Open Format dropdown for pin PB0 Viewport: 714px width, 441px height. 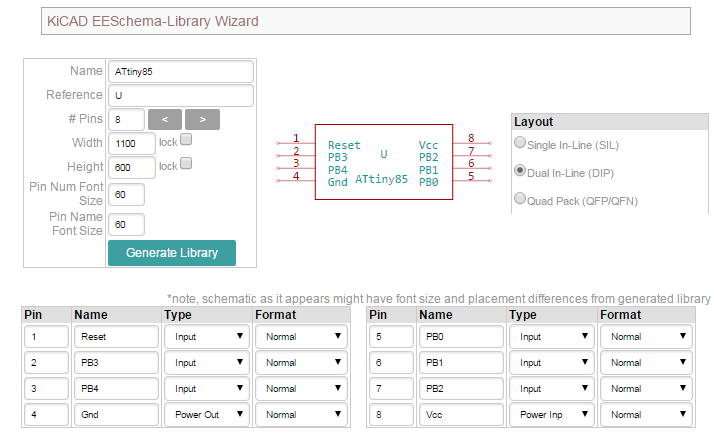pyautogui.click(x=647, y=337)
